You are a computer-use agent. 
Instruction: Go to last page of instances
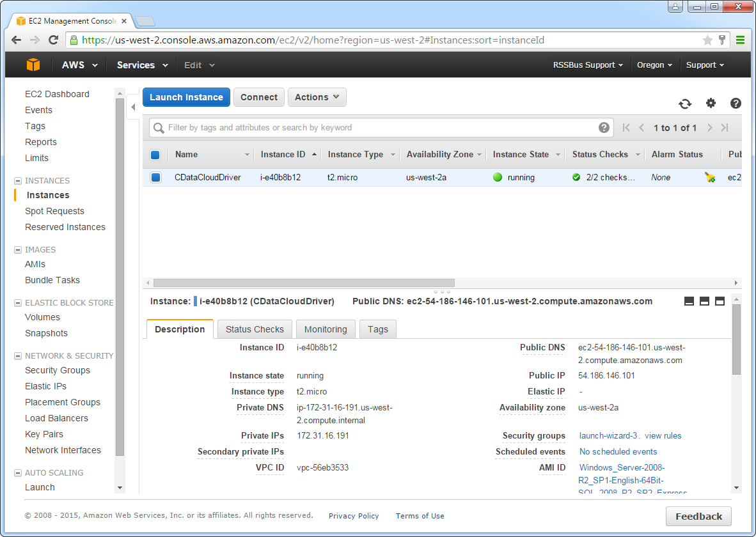click(x=725, y=128)
